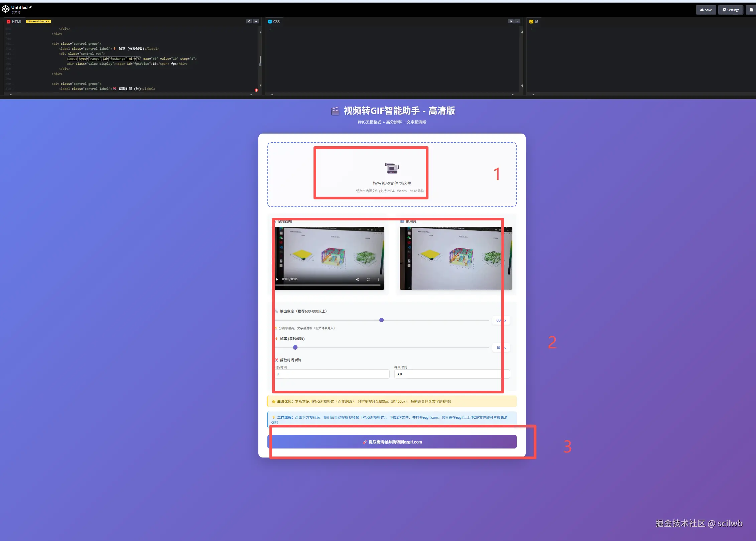756x541 pixels.
Task: Click the red error indicator in HTML editor
Action: click(x=256, y=90)
